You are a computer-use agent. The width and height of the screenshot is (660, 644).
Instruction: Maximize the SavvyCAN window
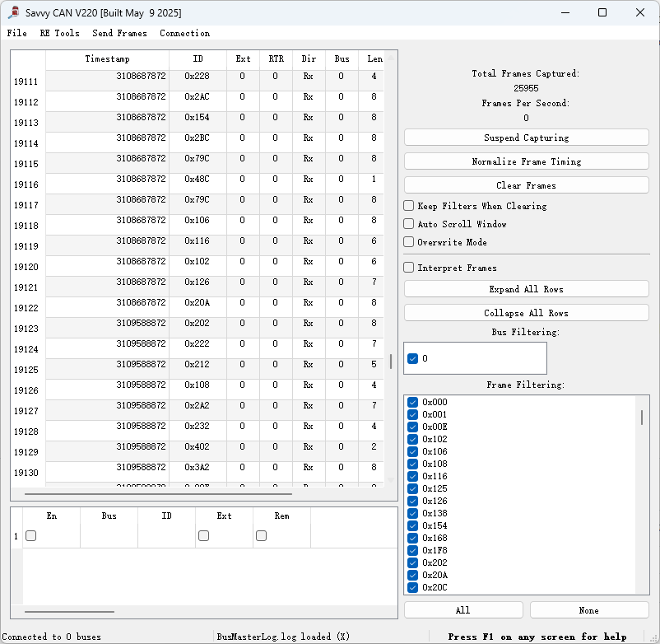point(602,12)
